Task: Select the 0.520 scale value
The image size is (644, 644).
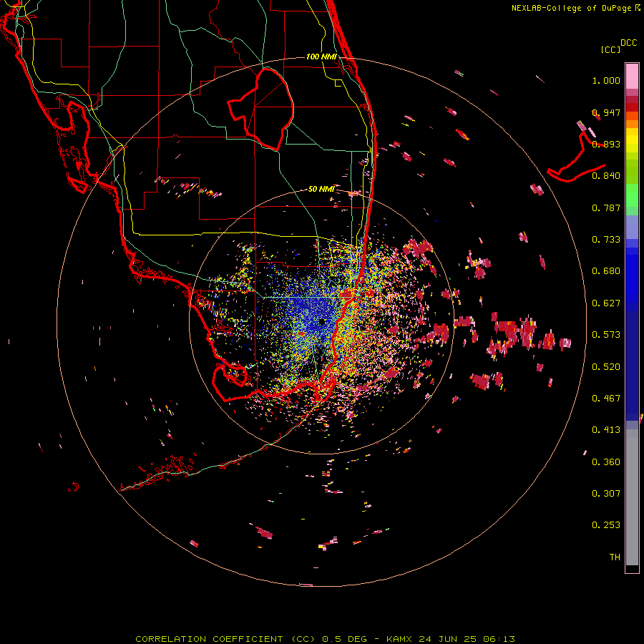Action: click(x=606, y=367)
